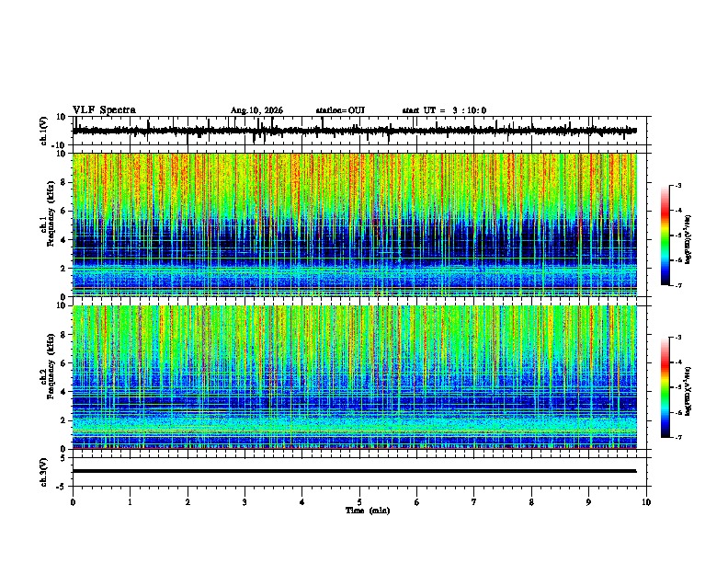Click the "4" tick label on time axis

coord(302,502)
